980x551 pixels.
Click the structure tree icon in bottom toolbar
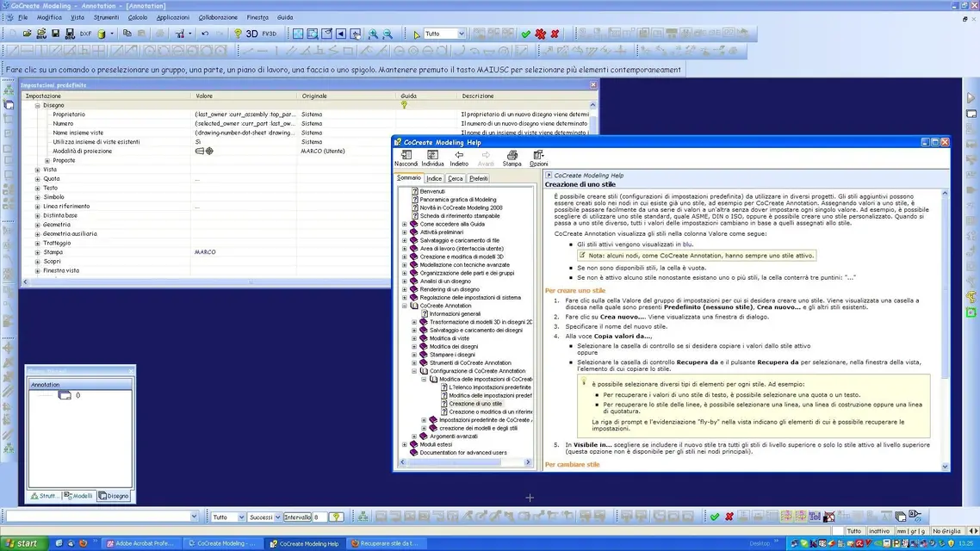click(363, 517)
